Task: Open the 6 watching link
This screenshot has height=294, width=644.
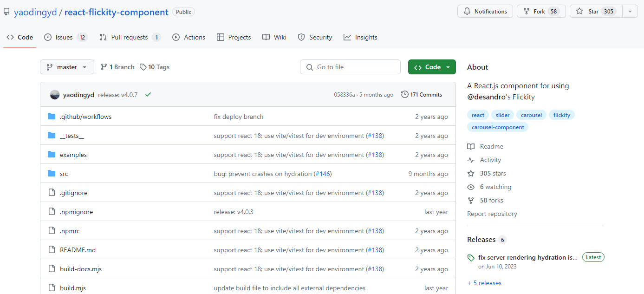Action: [495, 187]
